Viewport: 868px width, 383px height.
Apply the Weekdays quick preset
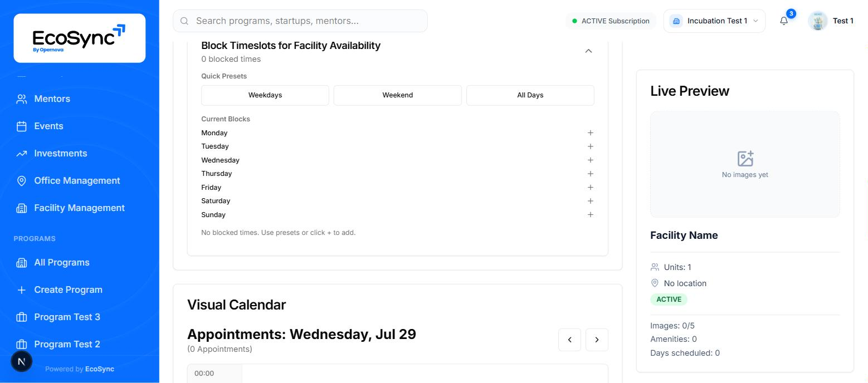point(265,95)
